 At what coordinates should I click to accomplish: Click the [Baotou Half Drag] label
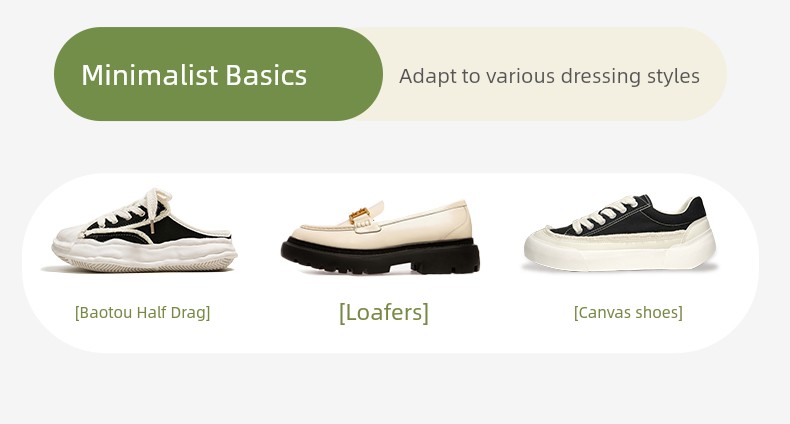tap(142, 312)
